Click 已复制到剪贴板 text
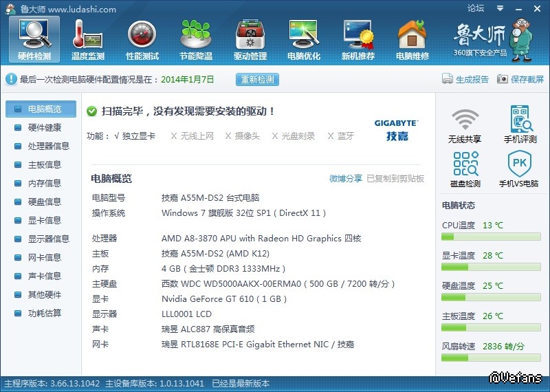Viewport: 550px width, 392px height. 395,178
